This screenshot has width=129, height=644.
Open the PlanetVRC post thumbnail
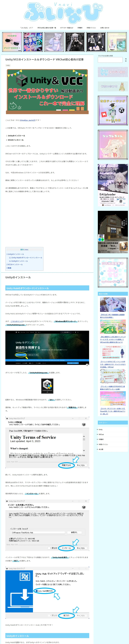click(x=113, y=399)
